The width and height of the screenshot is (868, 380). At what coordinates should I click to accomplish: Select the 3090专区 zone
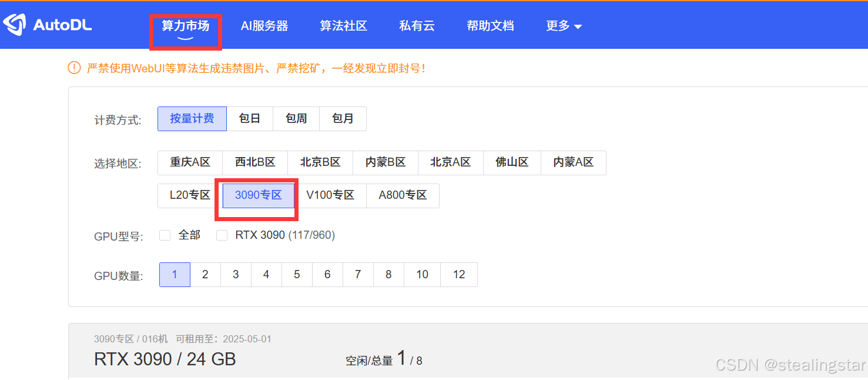click(259, 196)
